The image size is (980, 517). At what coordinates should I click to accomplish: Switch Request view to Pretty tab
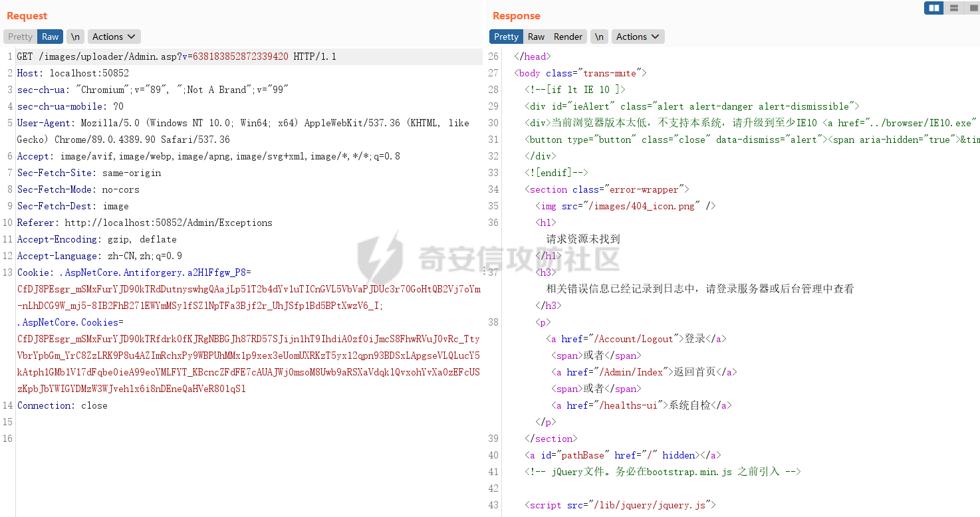coord(20,37)
